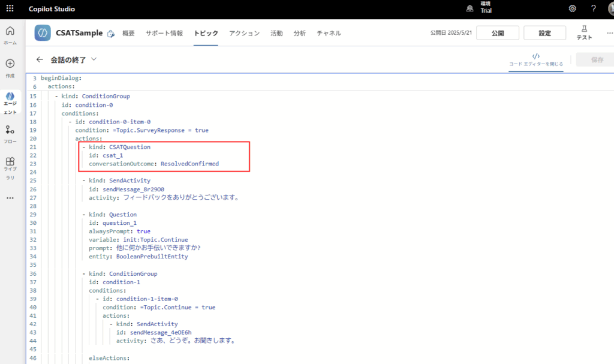Click the Copilot Studio title
Image resolution: width=614 pixels, height=364 pixels.
point(52,8)
